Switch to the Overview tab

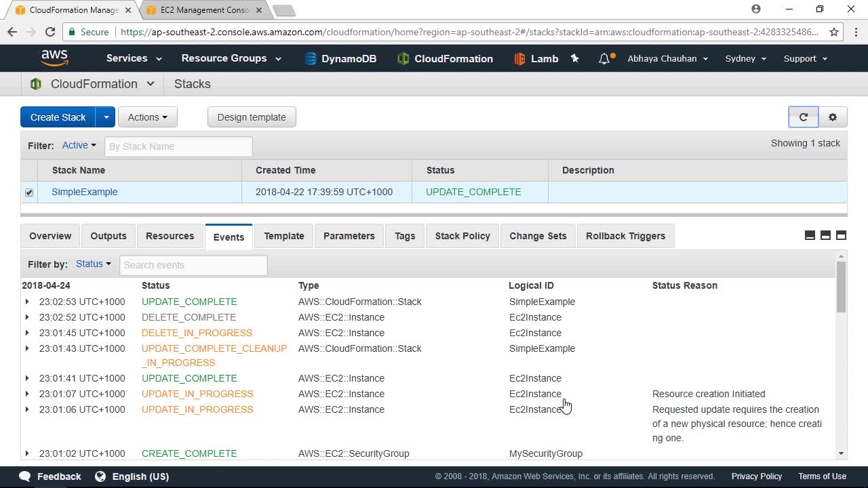(x=50, y=236)
